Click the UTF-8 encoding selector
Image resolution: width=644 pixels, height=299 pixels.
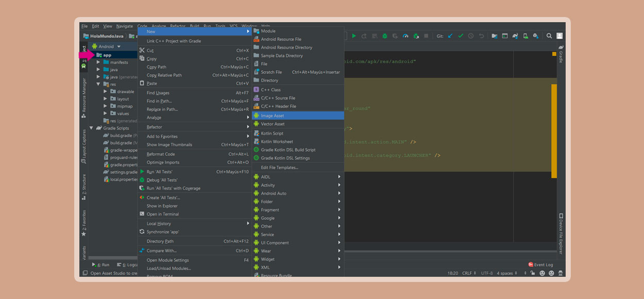487,273
